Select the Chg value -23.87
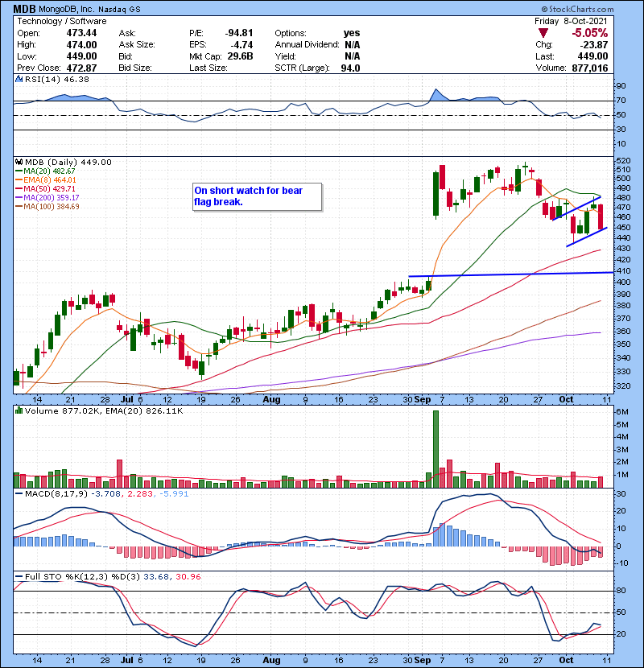 point(594,45)
